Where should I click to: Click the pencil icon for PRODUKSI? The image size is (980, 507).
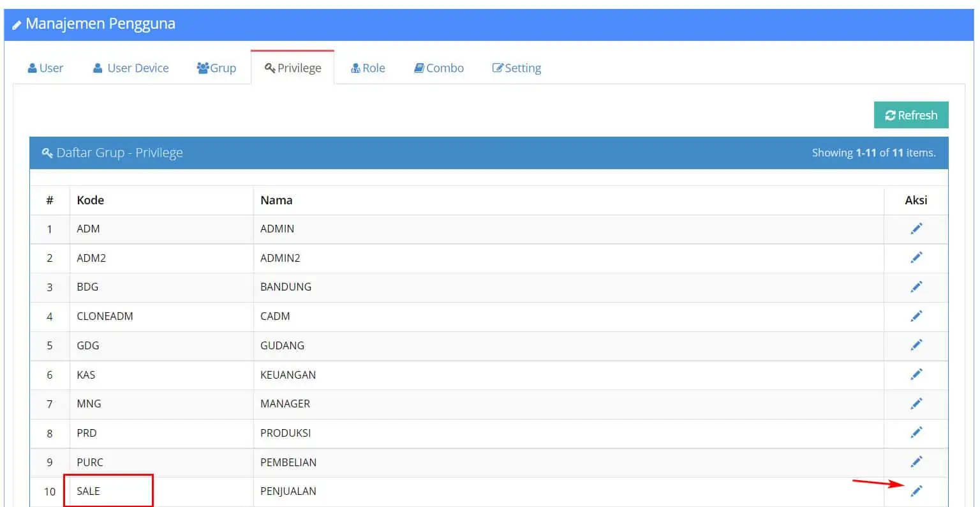pyautogui.click(x=916, y=432)
